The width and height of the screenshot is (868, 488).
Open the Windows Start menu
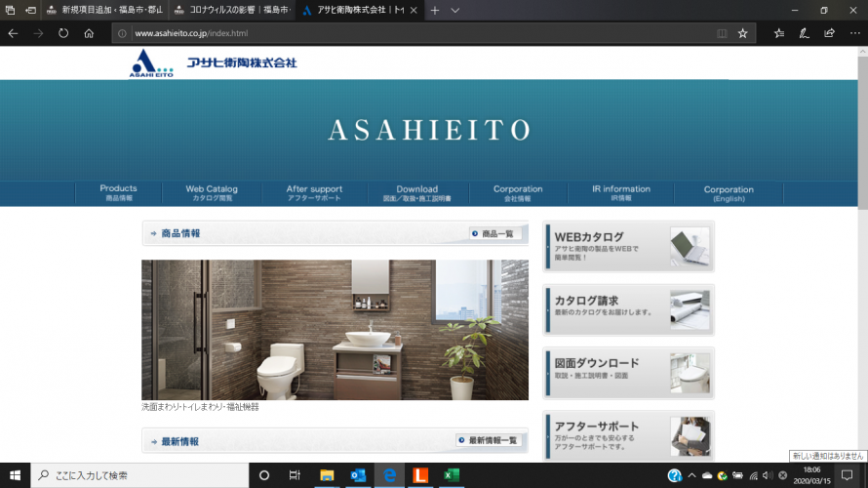(15, 475)
